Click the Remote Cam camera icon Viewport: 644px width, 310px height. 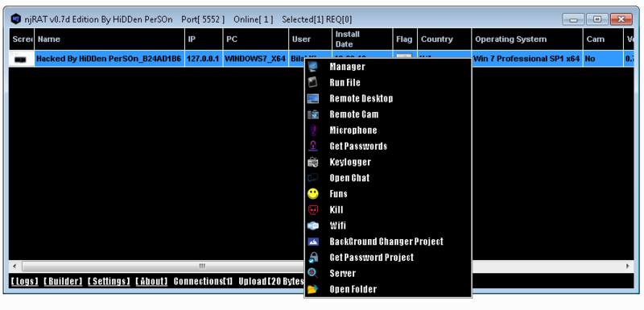(313, 114)
